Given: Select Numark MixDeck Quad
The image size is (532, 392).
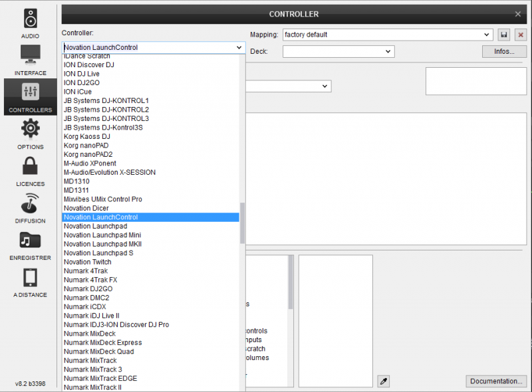Looking at the screenshot, I should click(151, 351).
